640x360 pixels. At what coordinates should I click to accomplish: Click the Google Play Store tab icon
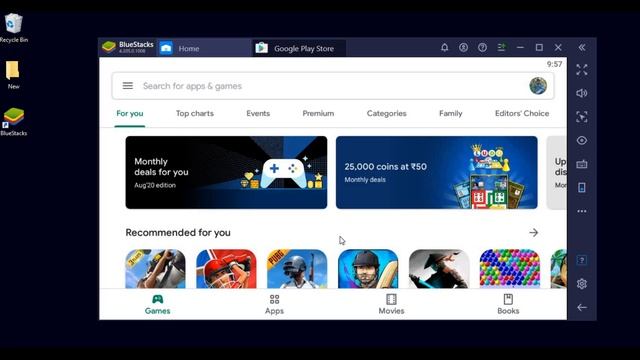pyautogui.click(x=262, y=48)
